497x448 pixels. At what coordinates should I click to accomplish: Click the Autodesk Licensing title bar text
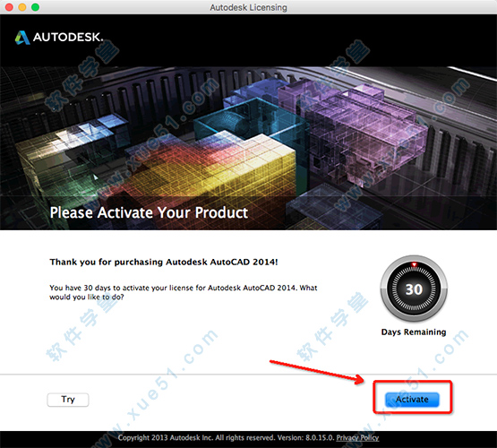tap(249, 7)
